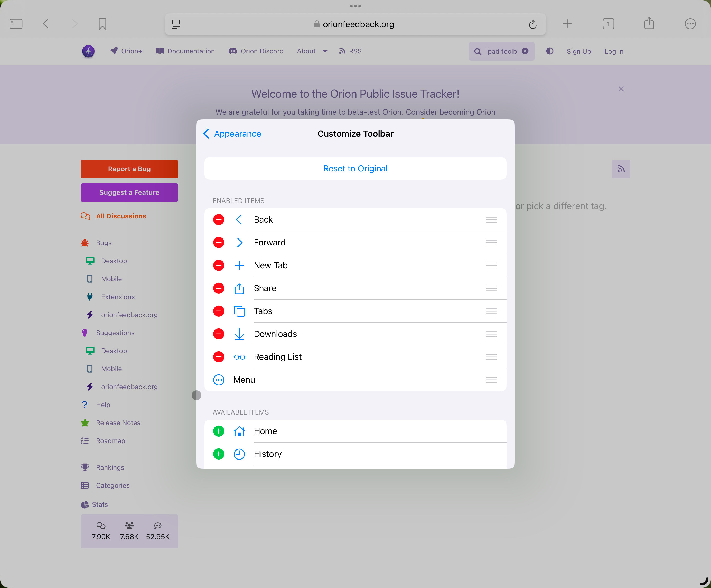Remove Back from enabled toolbar items
The width and height of the screenshot is (711, 588).
(219, 219)
